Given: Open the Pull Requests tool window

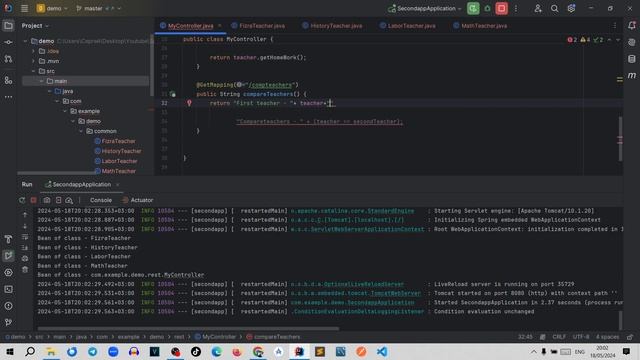Looking at the screenshot, I should click(x=8, y=59).
